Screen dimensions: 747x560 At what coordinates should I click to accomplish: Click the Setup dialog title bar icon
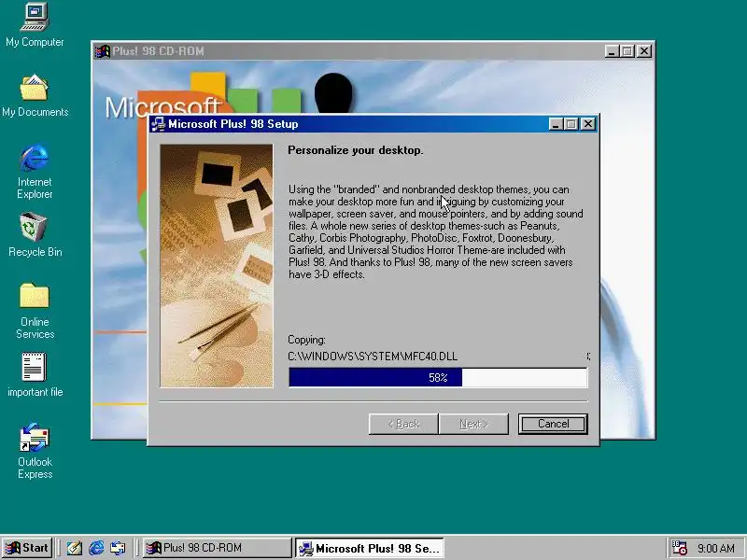click(x=158, y=124)
